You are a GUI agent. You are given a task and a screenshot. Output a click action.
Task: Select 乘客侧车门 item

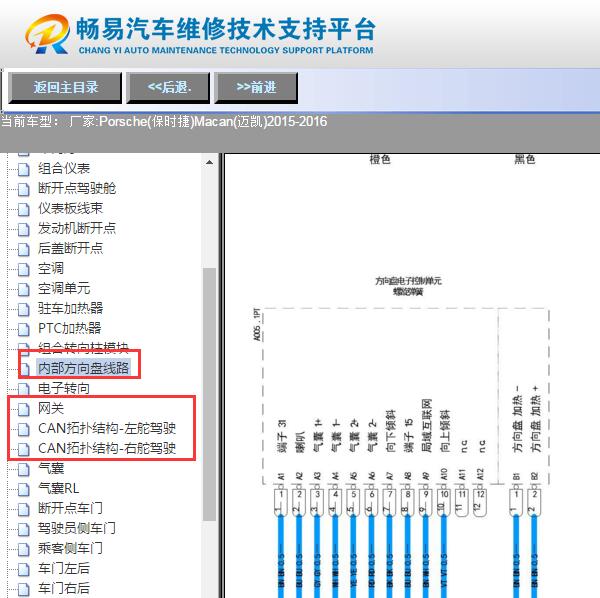click(70, 548)
